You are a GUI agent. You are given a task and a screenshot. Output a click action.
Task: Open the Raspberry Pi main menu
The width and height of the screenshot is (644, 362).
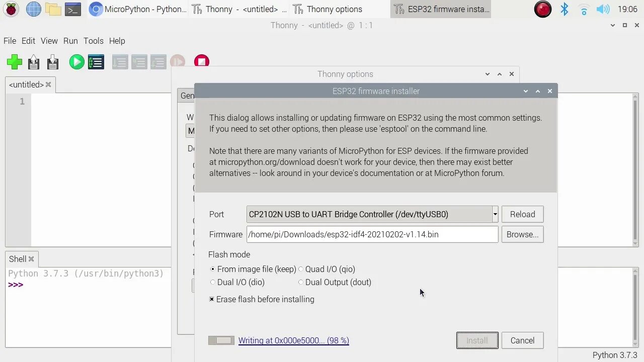tap(11, 9)
